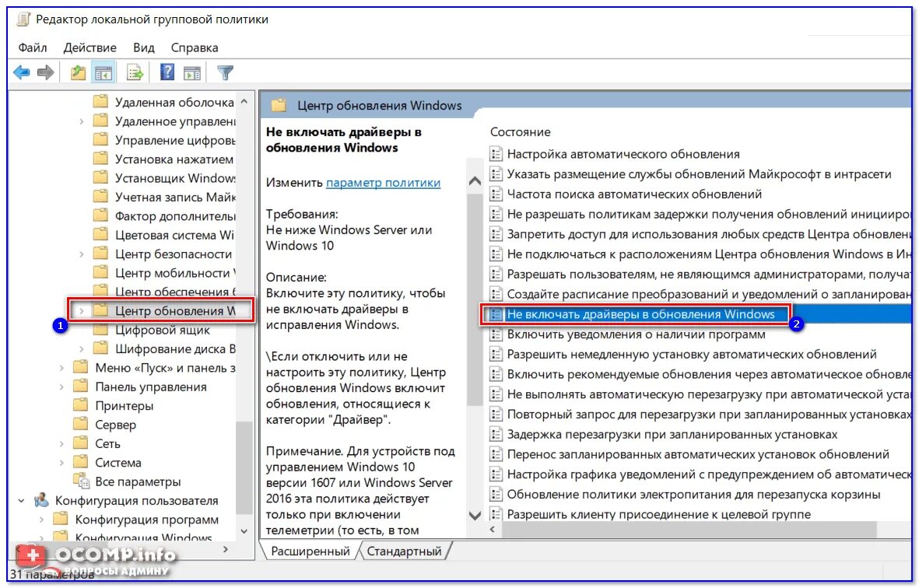Image resolution: width=919 pixels, height=588 pixels.
Task: Click the Back arrow toolbar icon
Action: pos(22,72)
